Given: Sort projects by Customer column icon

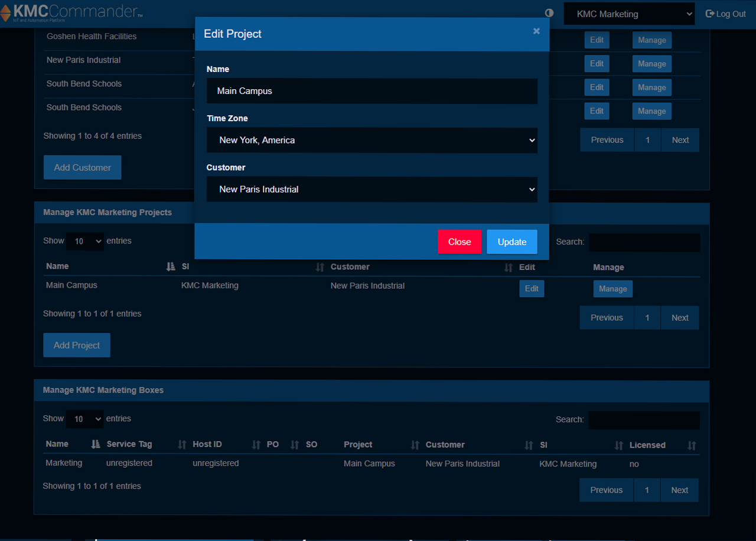Looking at the screenshot, I should 509,268.
